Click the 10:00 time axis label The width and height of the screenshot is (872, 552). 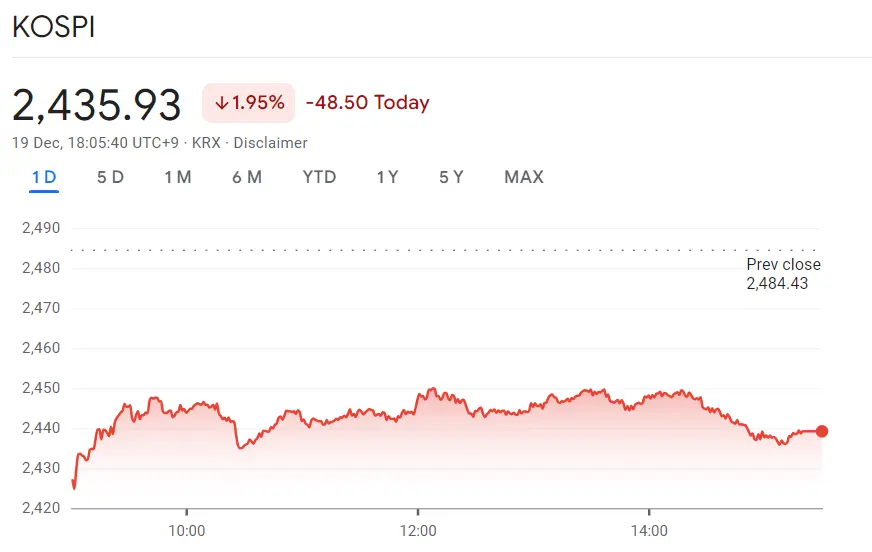click(x=187, y=530)
